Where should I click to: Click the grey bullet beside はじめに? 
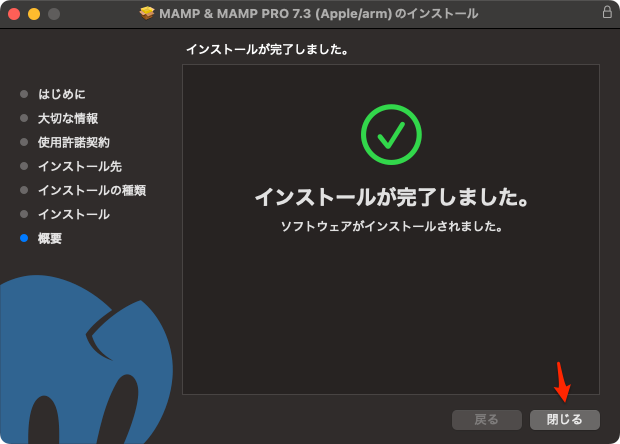(x=24, y=94)
